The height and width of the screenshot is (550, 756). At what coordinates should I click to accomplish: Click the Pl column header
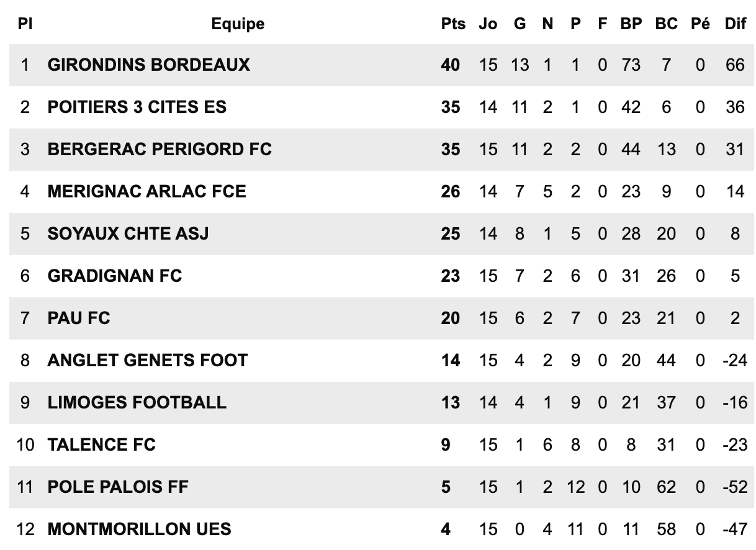pos(25,24)
